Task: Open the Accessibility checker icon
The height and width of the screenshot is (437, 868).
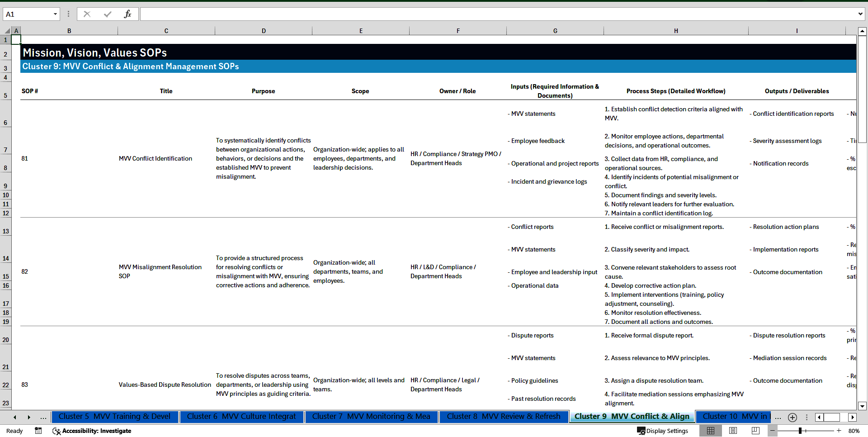Action: pyautogui.click(x=57, y=431)
